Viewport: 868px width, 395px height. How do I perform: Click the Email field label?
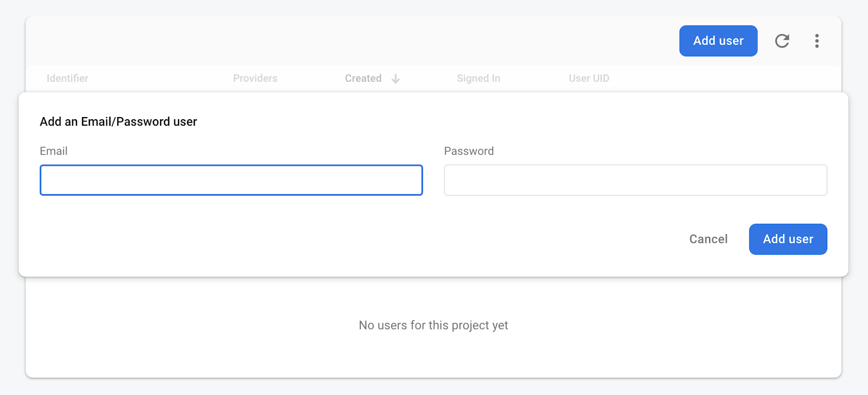(54, 151)
